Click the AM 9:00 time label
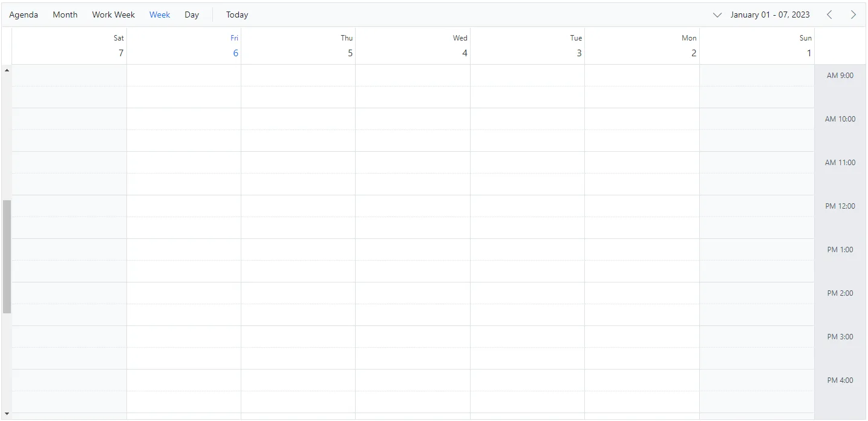Image resolution: width=868 pixels, height=421 pixels. (840, 76)
